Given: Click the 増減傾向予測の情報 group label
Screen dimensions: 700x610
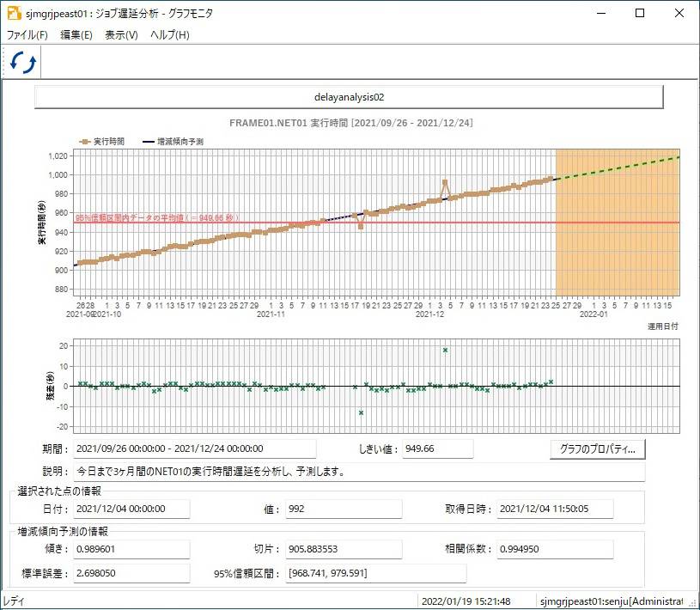Looking at the screenshot, I should [x=63, y=532].
